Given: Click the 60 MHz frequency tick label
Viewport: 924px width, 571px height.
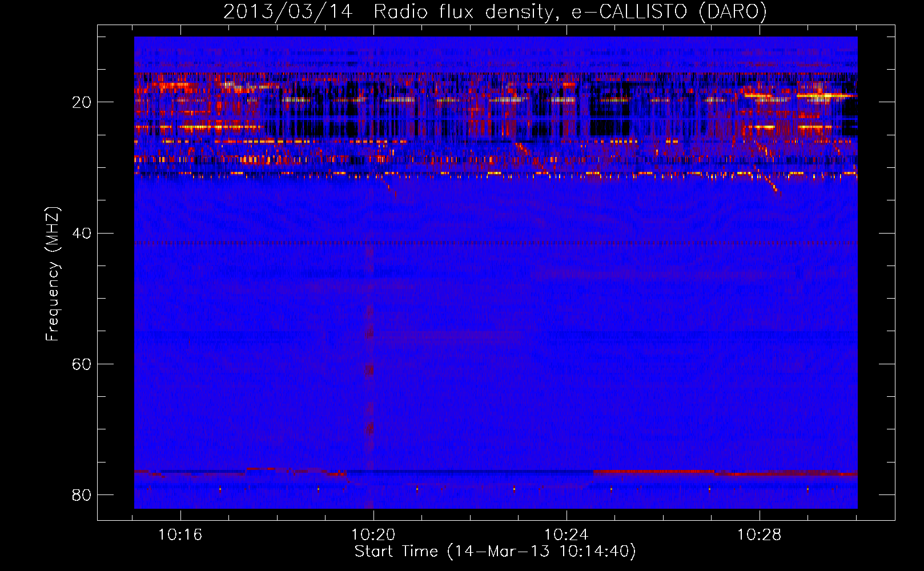Looking at the screenshot, I should [82, 364].
